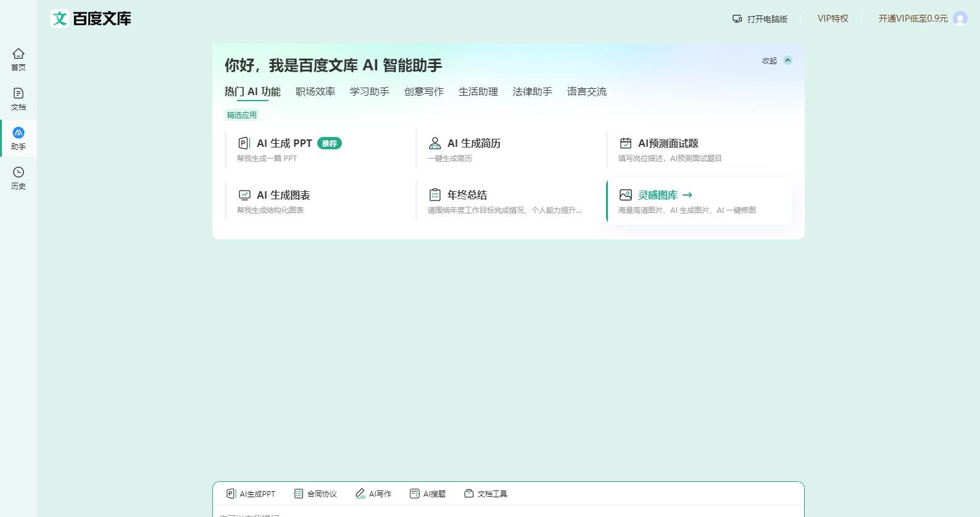
Task: Click the 帮我生成结构化图表 description
Action: click(x=270, y=210)
